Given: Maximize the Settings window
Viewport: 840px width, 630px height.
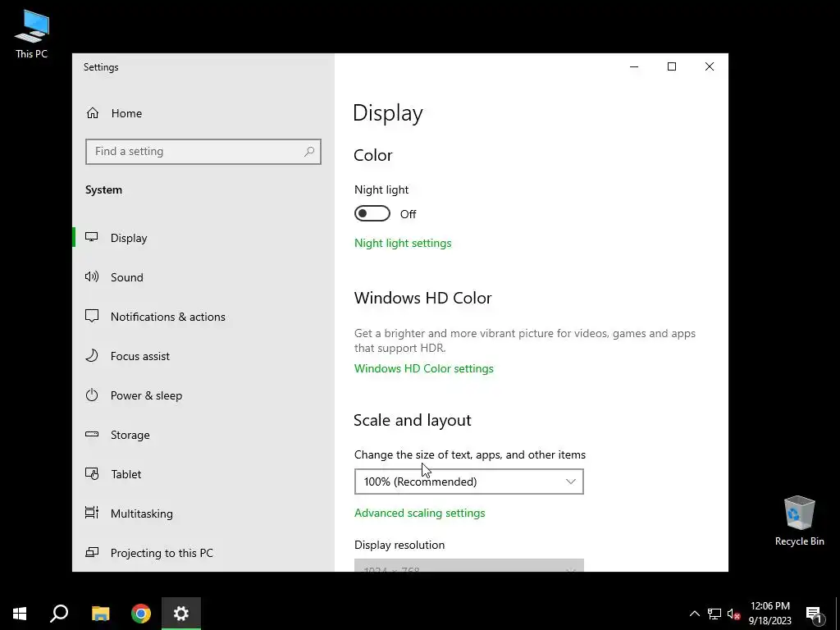Looking at the screenshot, I should pos(672,66).
